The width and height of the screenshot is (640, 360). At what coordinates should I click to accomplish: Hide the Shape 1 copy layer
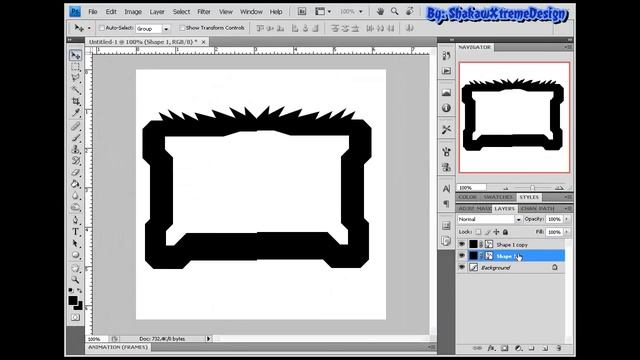462,244
